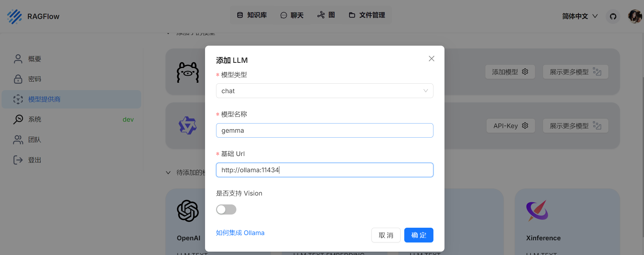The height and width of the screenshot is (255, 644).
Task: Switch to the 聊天 tab
Action: click(292, 15)
